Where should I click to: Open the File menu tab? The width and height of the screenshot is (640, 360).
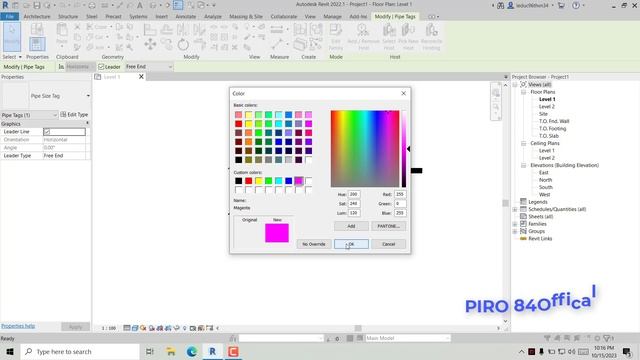click(10, 16)
